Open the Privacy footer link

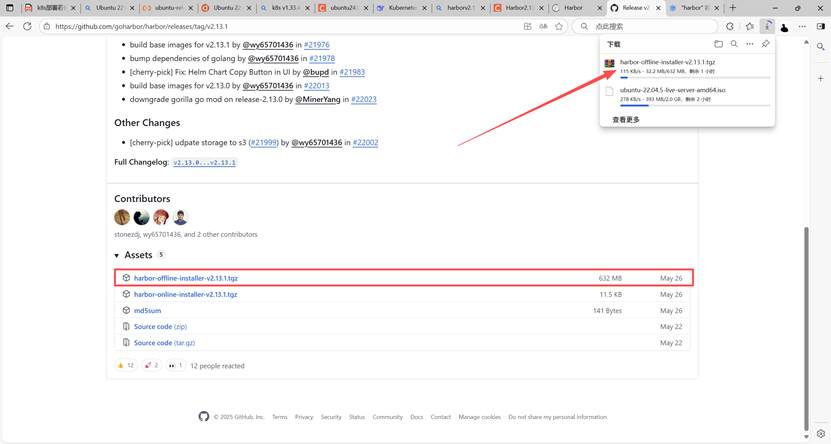point(304,417)
